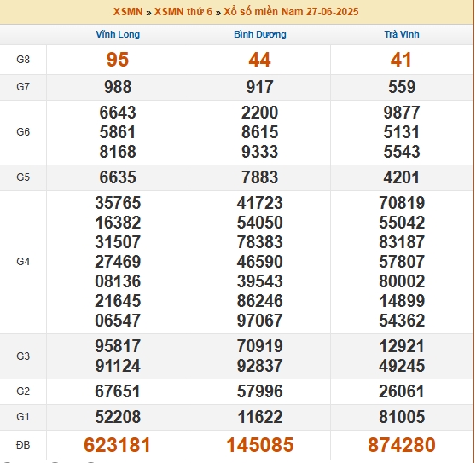Screen dimensions: 476x463
Task: Click G4 number 80002
Action: (402, 281)
